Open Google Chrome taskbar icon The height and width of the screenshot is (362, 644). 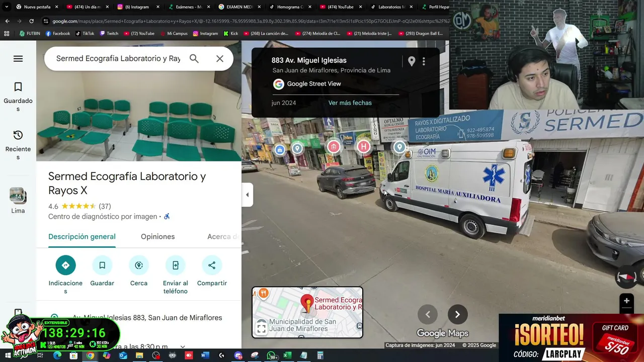(90, 355)
